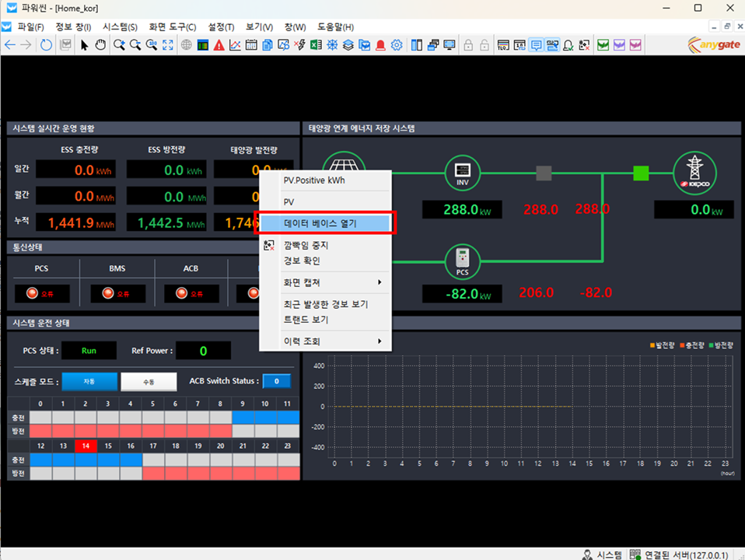Click the red hour 14 schedule cell
745x560 pixels.
pyautogui.click(x=86, y=446)
